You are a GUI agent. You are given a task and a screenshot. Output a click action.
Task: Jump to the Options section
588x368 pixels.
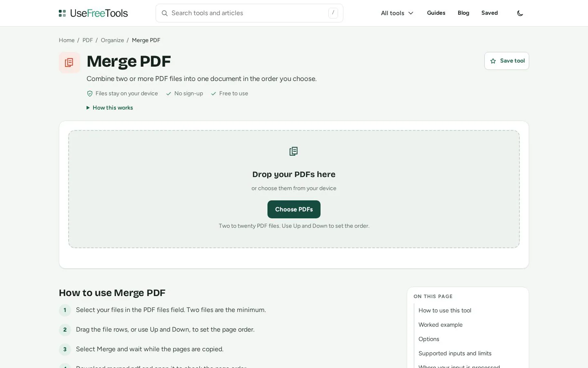tap(429, 339)
